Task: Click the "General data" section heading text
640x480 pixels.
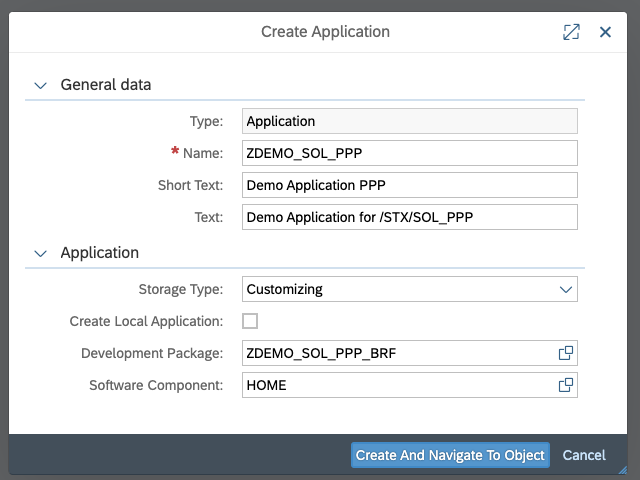Action: point(106,85)
